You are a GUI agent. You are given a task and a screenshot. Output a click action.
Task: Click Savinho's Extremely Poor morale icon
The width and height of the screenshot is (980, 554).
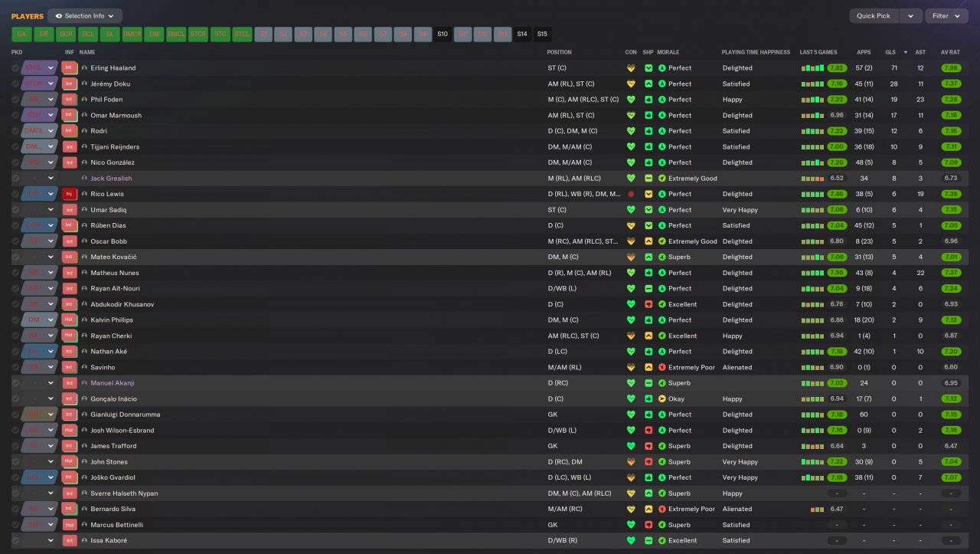tap(662, 367)
